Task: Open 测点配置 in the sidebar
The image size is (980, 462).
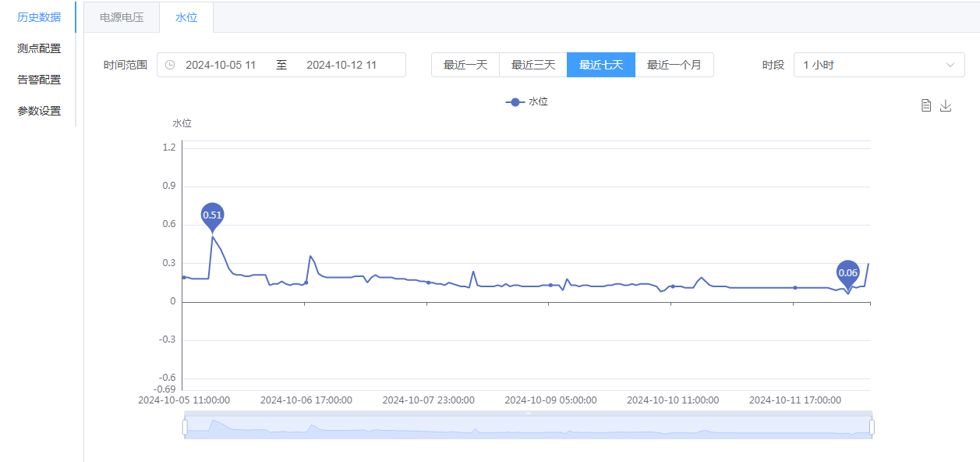Action: pyautogui.click(x=39, y=48)
